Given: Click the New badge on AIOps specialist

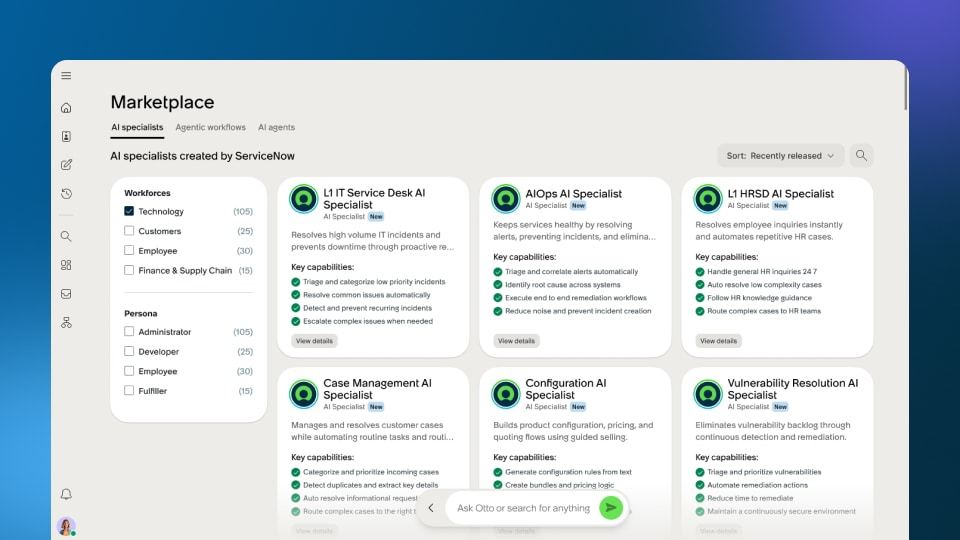Looking at the screenshot, I should [x=578, y=206].
